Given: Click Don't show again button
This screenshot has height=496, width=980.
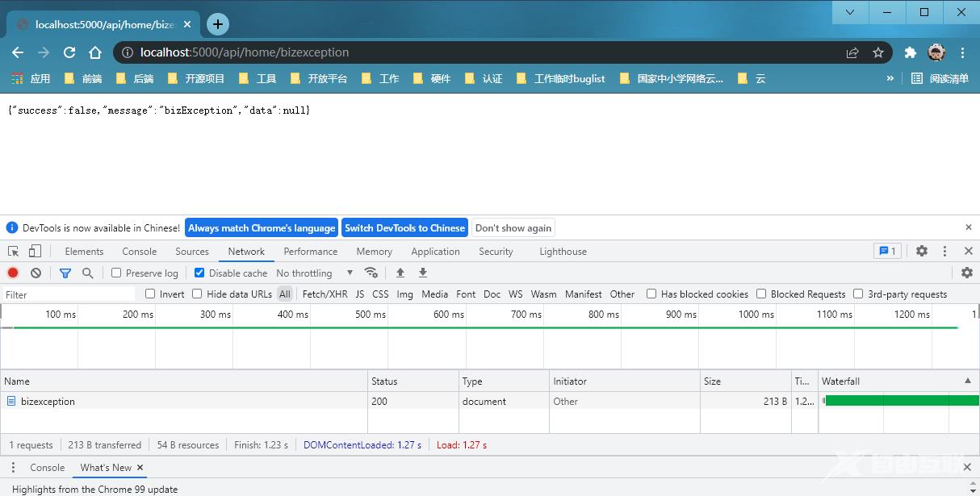Looking at the screenshot, I should (x=513, y=228).
